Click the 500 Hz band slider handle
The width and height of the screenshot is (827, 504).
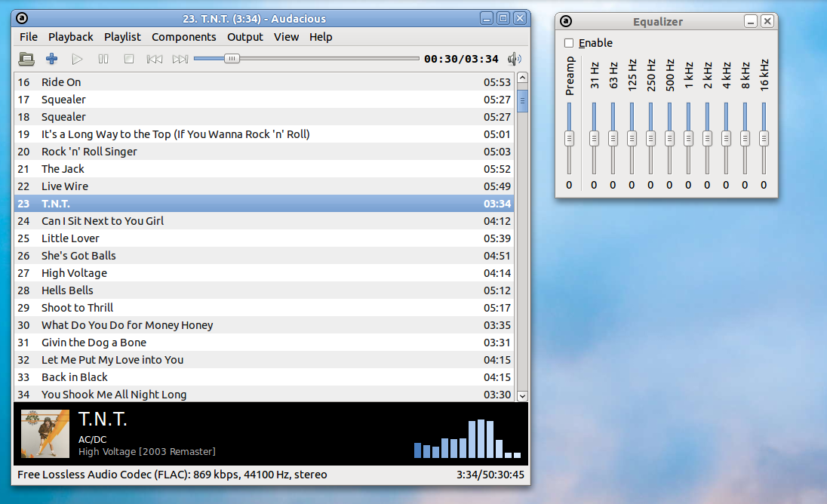(669, 139)
